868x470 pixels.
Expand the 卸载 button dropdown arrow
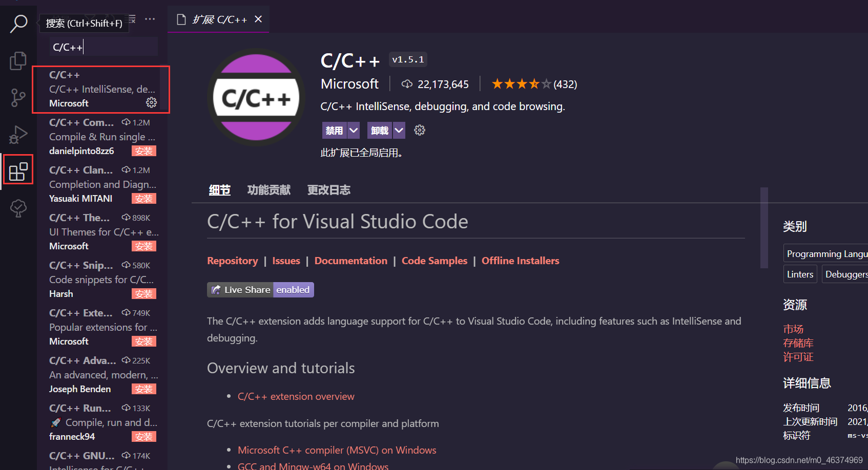coord(399,130)
